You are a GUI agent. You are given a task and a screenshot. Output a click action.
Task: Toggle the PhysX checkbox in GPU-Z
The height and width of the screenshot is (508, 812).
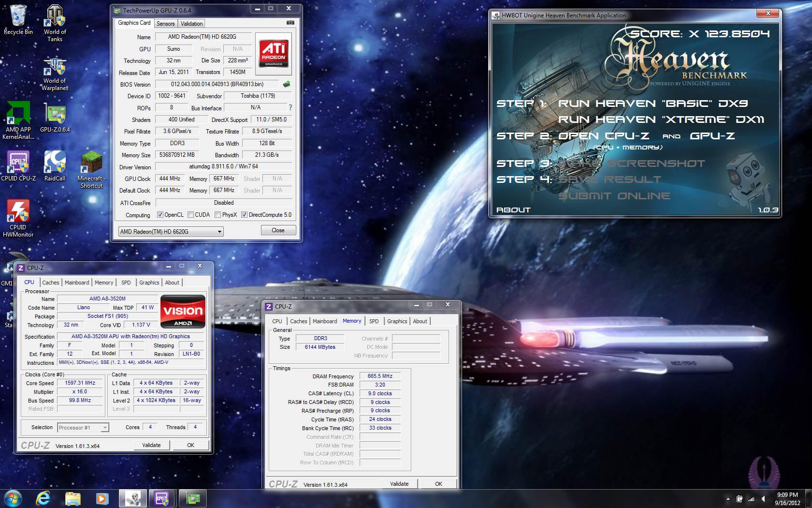coord(217,215)
